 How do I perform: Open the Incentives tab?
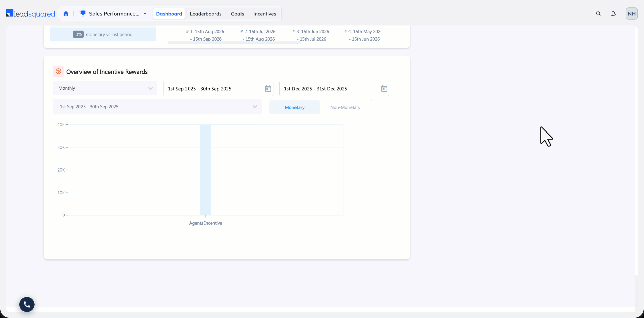click(x=265, y=14)
